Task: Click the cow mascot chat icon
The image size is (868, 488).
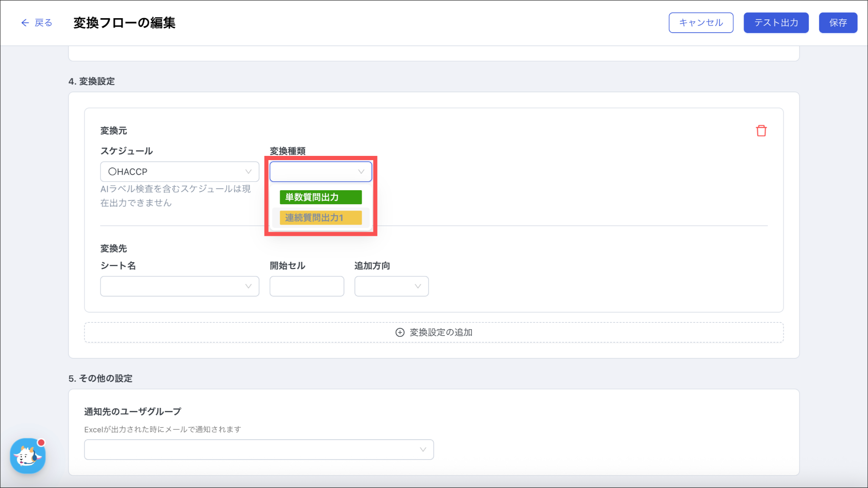Action: pyautogui.click(x=28, y=456)
